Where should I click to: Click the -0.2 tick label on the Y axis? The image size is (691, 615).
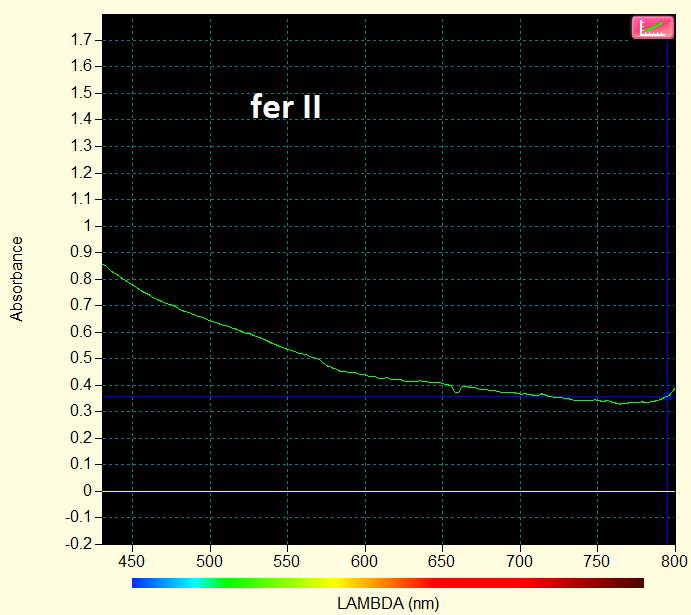coord(78,544)
